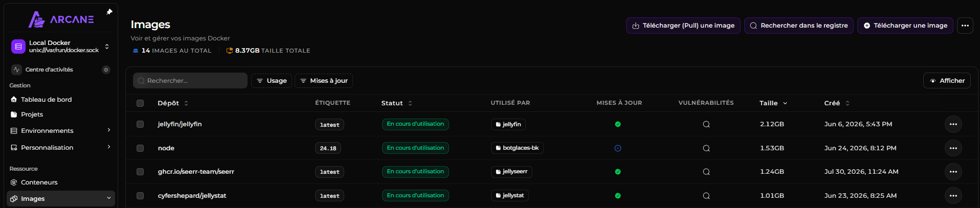Image resolution: width=980 pixels, height=208 pixels.
Task: Open the page-level more options button
Action: click(x=965, y=26)
